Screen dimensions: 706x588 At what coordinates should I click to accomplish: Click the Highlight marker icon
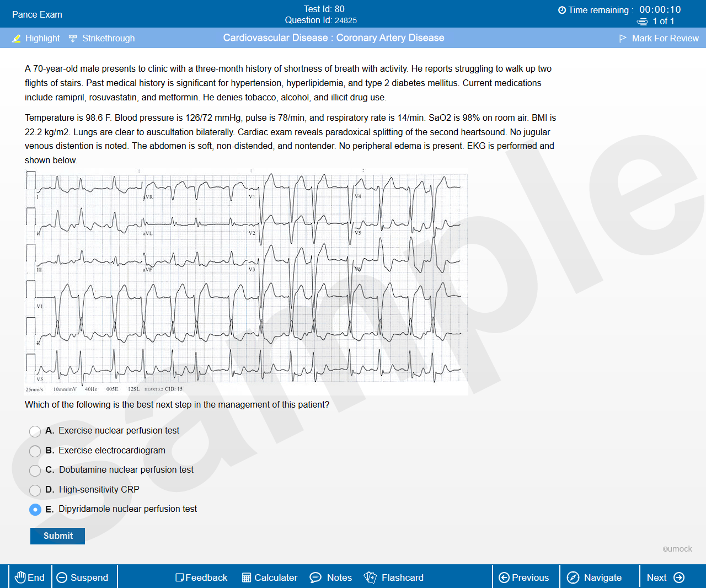click(17, 39)
